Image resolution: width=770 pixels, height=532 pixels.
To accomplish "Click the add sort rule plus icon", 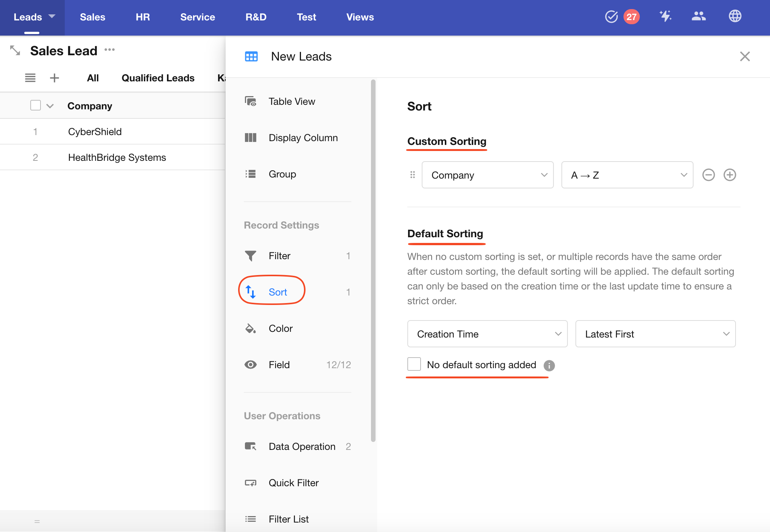I will (729, 175).
